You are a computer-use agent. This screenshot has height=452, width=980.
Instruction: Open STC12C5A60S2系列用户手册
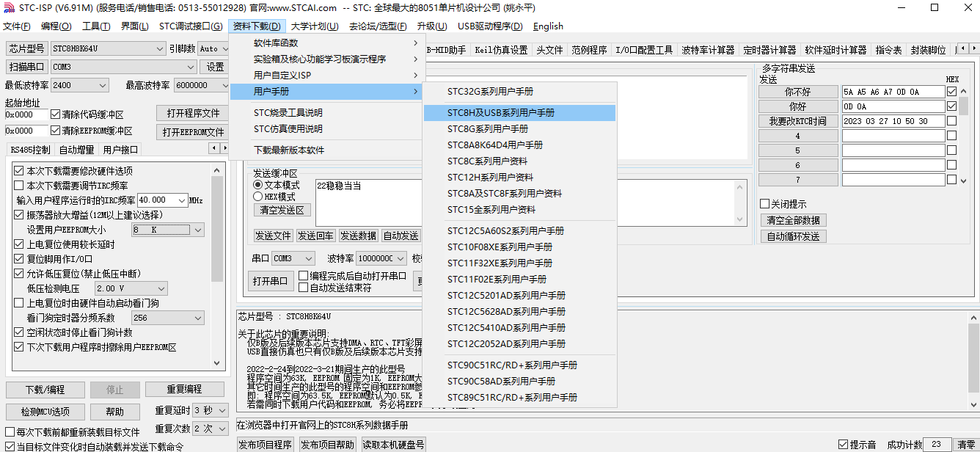coord(519,231)
